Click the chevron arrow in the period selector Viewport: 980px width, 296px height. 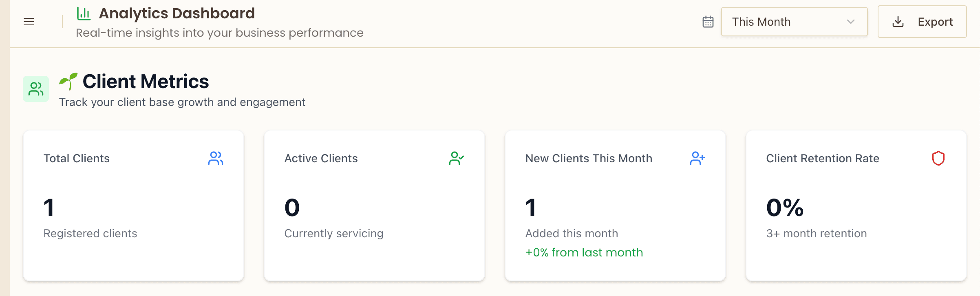(x=850, y=22)
